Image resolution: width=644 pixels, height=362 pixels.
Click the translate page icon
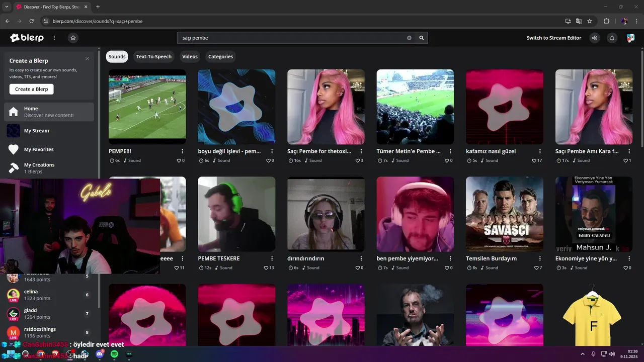coord(579,21)
